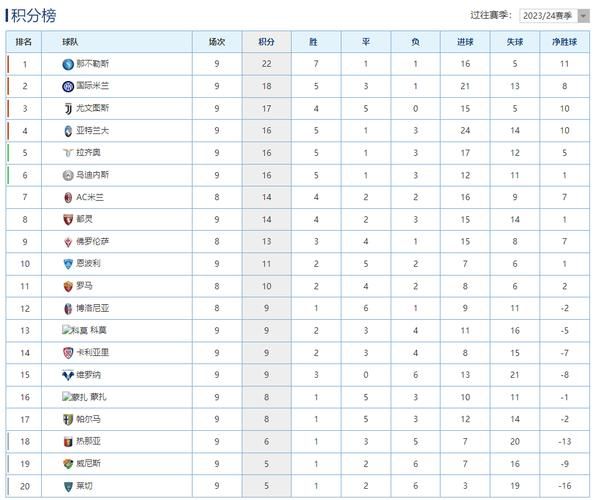Open the 那不勒斯 team link
The height and width of the screenshot is (500, 595).
tap(93, 64)
